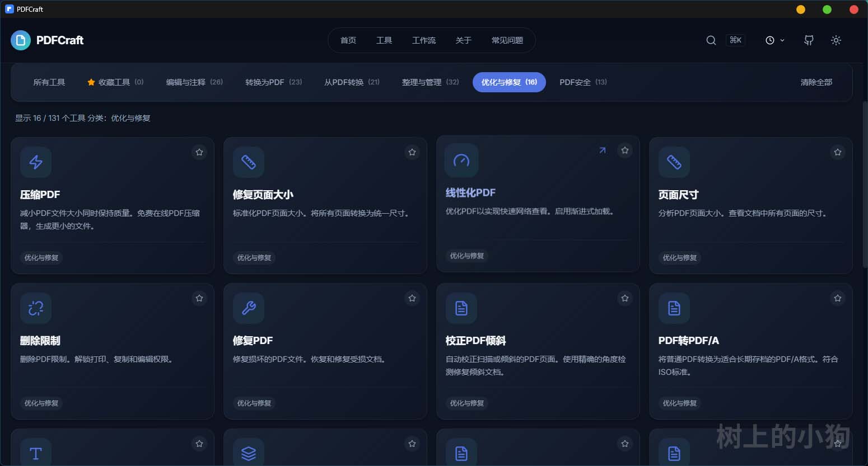Select the 收藏工具 filter tab

coord(115,82)
